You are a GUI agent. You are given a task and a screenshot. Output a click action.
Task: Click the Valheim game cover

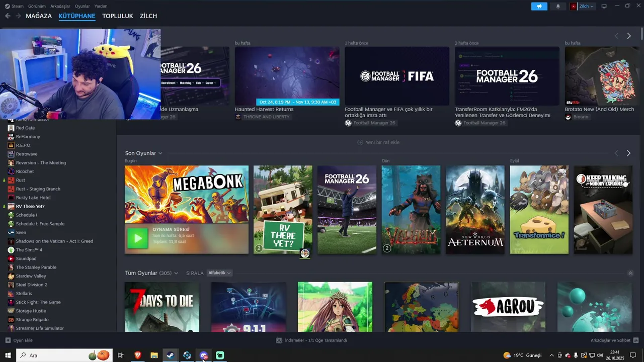[x=411, y=210]
